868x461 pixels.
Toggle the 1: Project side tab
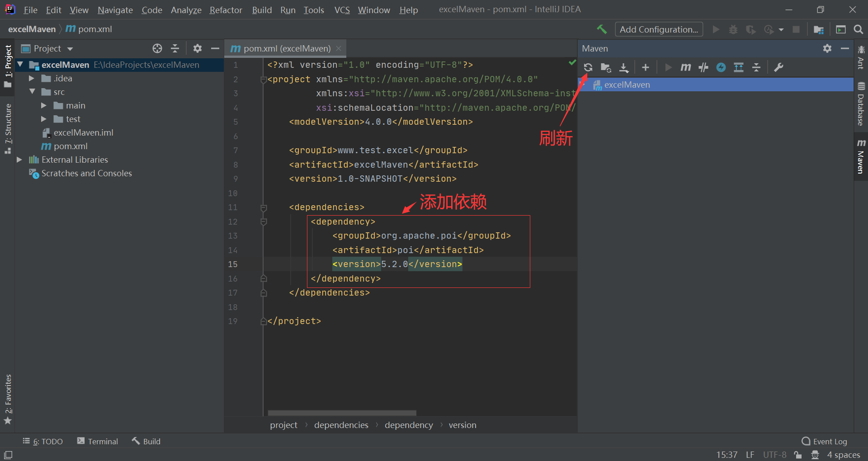[x=8, y=66]
